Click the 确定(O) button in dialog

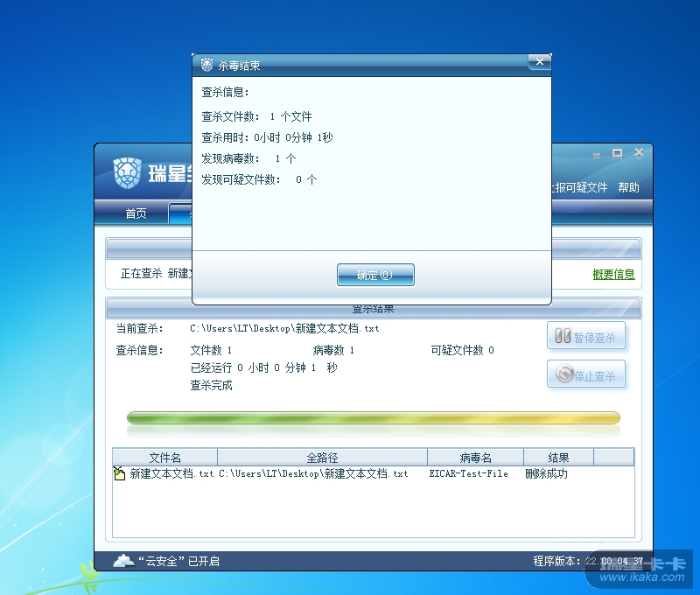pos(375,275)
